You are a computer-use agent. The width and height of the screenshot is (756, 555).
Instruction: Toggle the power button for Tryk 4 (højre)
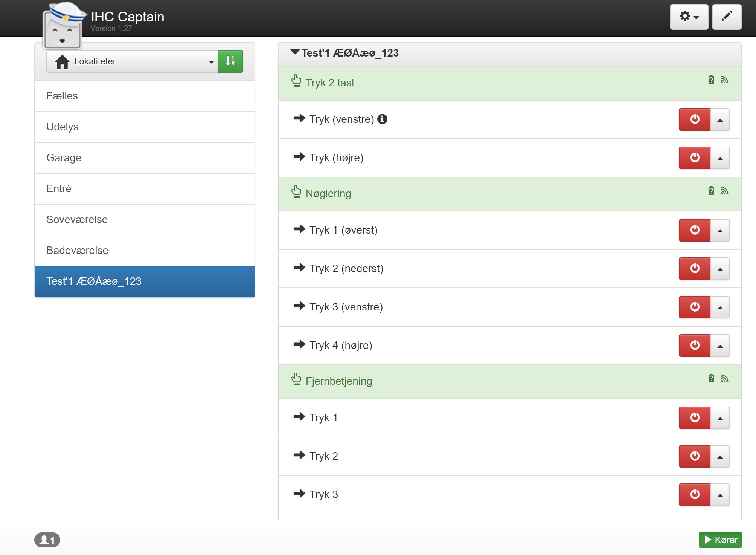coord(695,346)
